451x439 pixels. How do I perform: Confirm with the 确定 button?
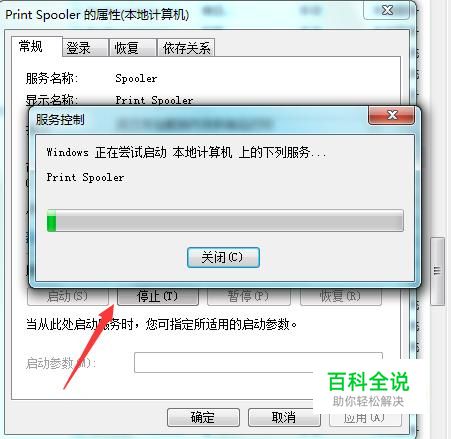[x=203, y=417]
